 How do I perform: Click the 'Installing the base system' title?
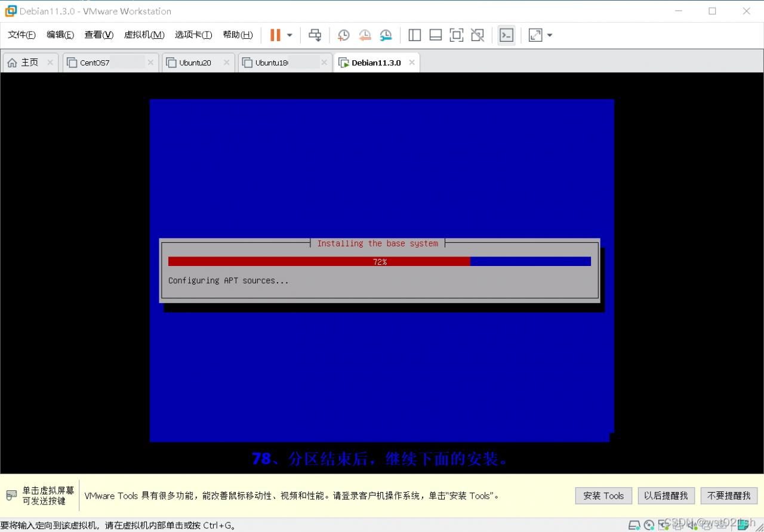point(377,243)
